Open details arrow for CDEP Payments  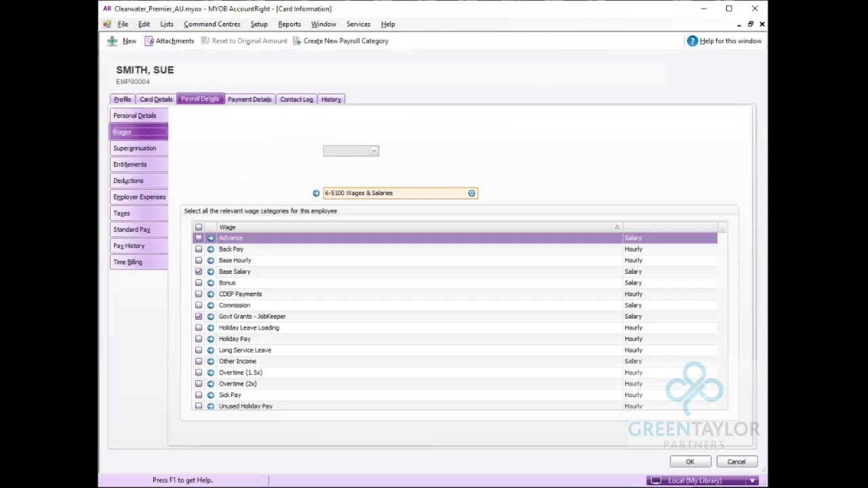[x=210, y=294]
